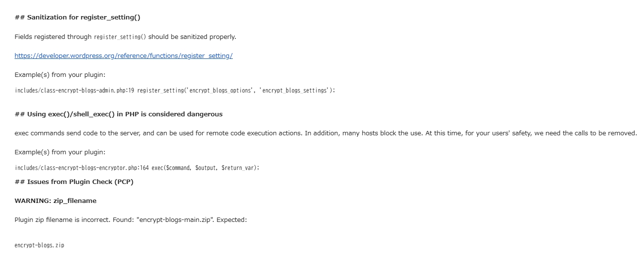Select the encrypt-blogs.zip expected filename text

pyautogui.click(x=39, y=245)
